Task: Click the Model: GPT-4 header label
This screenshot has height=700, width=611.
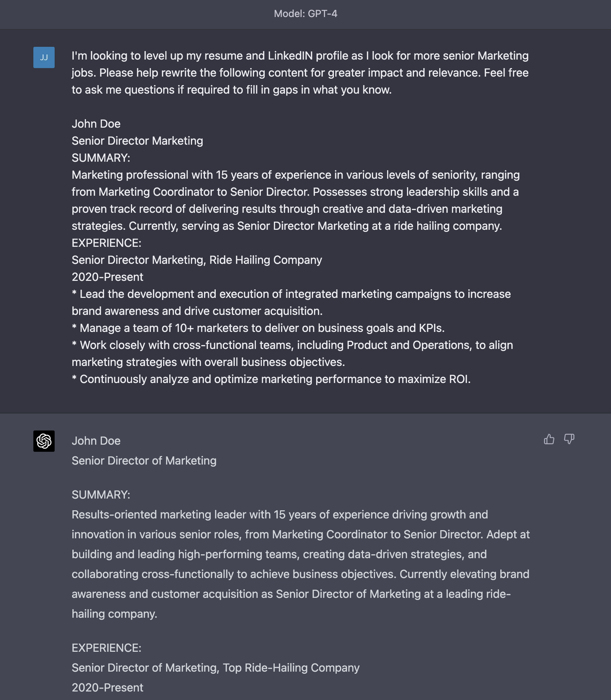Action: pos(305,14)
